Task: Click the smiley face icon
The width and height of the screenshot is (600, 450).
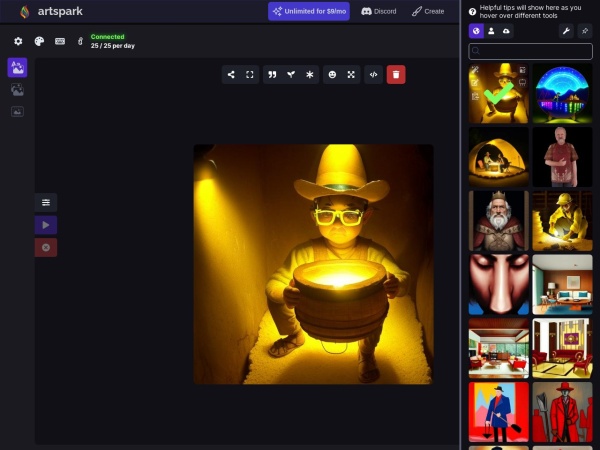Action: pyautogui.click(x=332, y=74)
